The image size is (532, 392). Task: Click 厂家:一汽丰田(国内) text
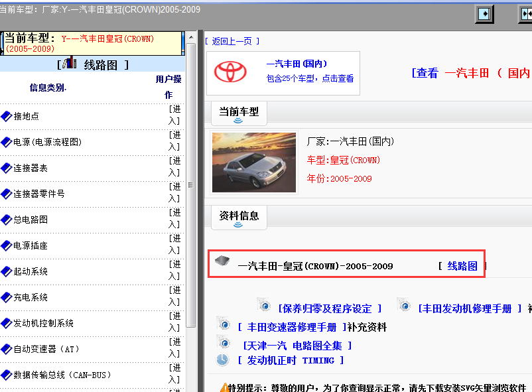click(x=350, y=141)
